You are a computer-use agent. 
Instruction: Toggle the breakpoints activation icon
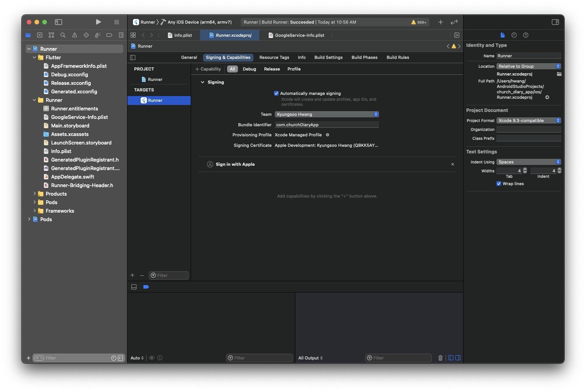click(x=146, y=287)
